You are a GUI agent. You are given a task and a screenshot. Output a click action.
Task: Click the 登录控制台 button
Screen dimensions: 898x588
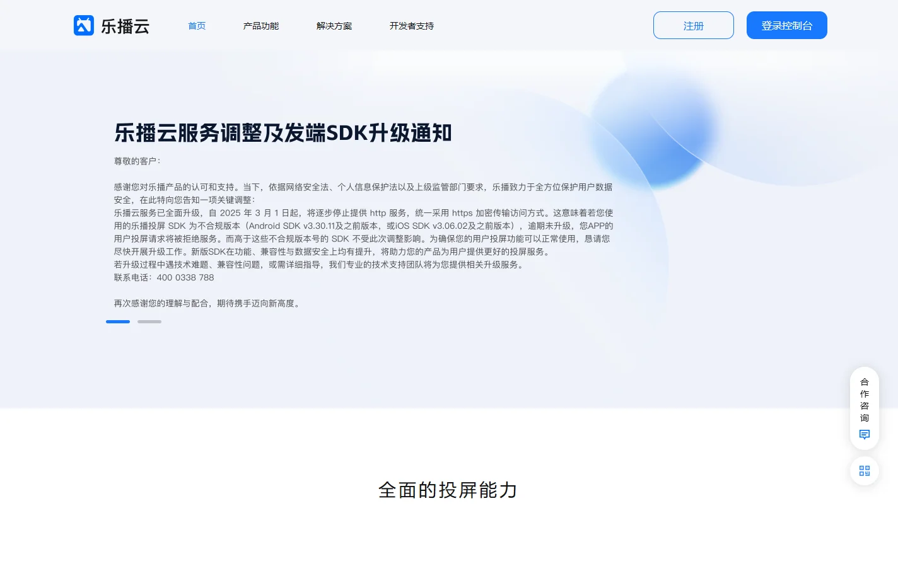[787, 25]
